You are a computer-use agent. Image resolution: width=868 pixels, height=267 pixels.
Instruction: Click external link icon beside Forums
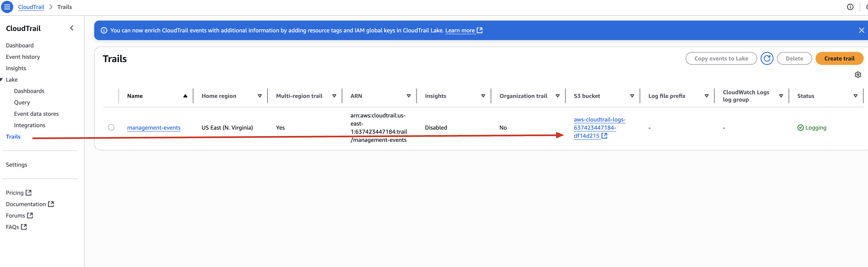point(30,215)
